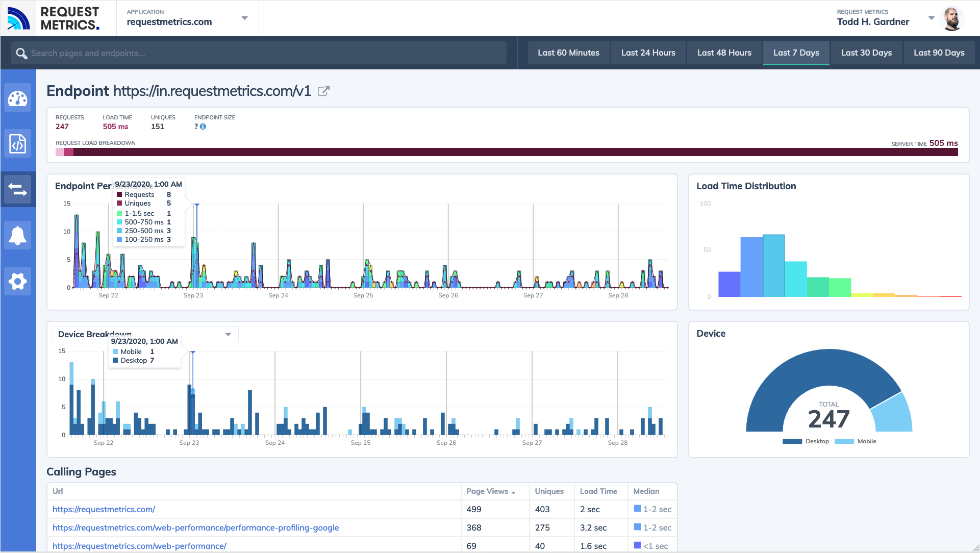Open the performance dashboard via speedometer icon
This screenshot has width=980, height=553.
click(x=18, y=97)
